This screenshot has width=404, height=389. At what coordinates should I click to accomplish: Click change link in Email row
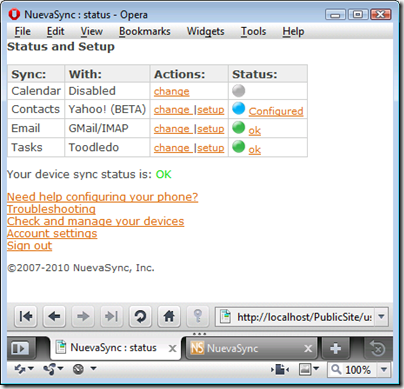click(172, 129)
